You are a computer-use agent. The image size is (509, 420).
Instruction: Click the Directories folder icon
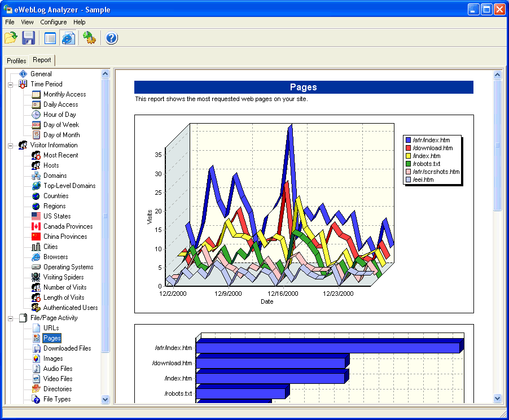click(36, 389)
